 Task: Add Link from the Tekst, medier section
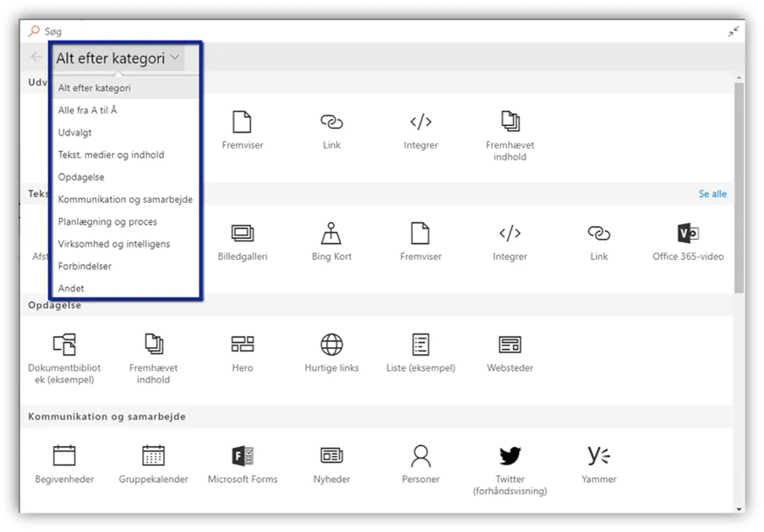click(x=599, y=242)
